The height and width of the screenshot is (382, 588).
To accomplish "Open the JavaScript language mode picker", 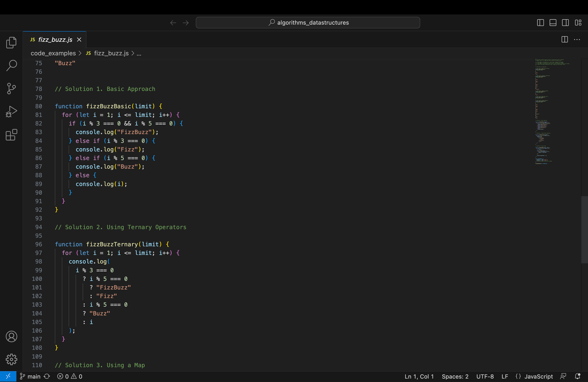I will (x=538, y=376).
